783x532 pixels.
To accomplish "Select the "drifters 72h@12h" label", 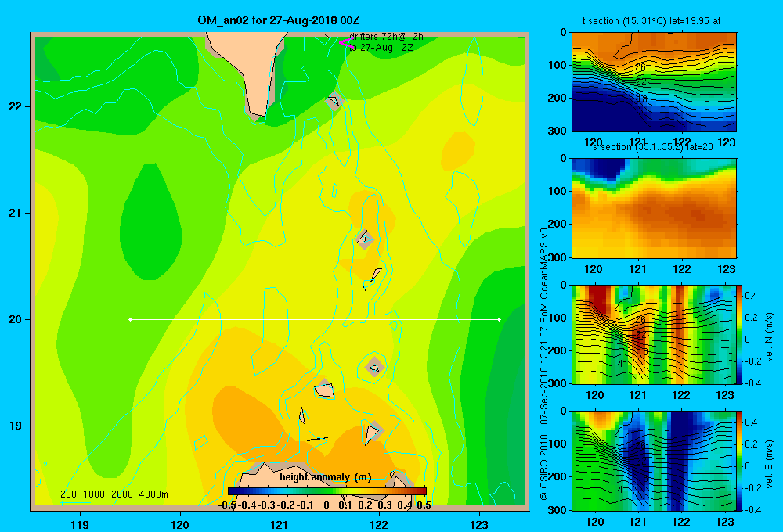I will (x=386, y=37).
